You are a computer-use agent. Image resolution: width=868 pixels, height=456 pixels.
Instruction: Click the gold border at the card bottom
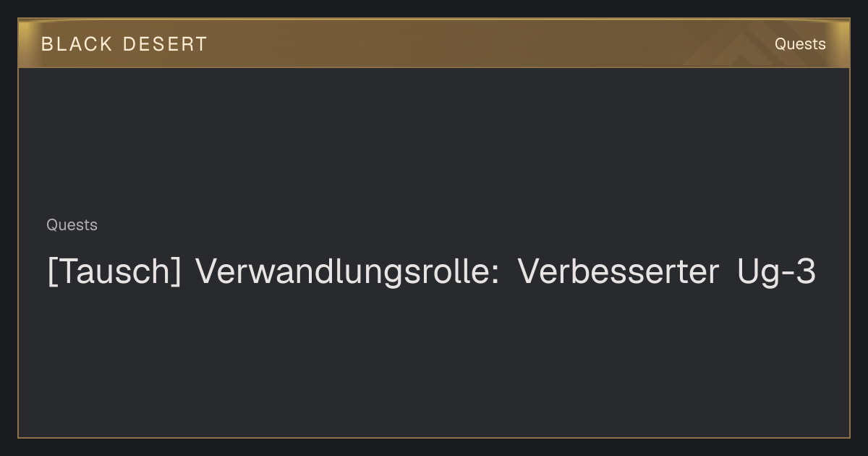click(x=434, y=437)
